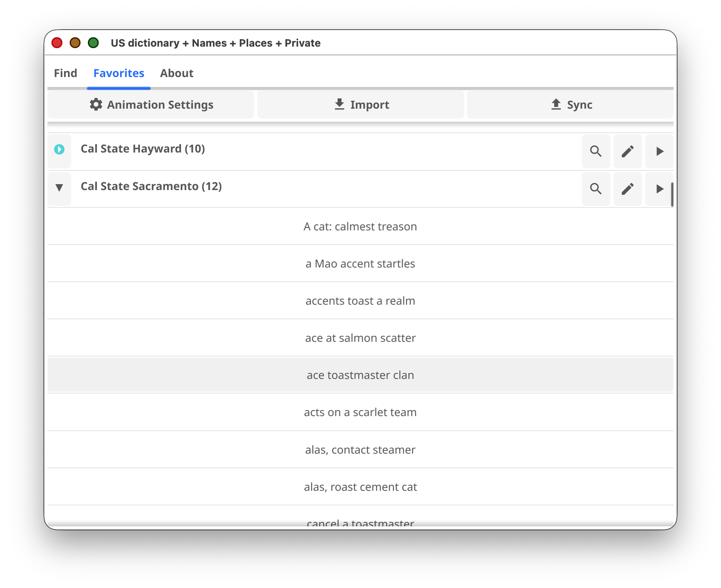Viewport: 721px width, 588px height.
Task: Select the anagram 'a Mao accent startles'
Action: point(360,264)
